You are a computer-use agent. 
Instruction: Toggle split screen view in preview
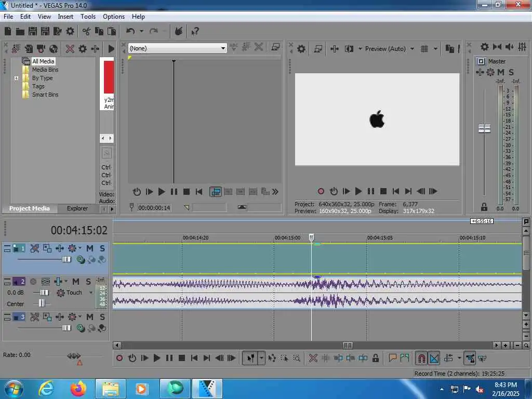click(349, 49)
